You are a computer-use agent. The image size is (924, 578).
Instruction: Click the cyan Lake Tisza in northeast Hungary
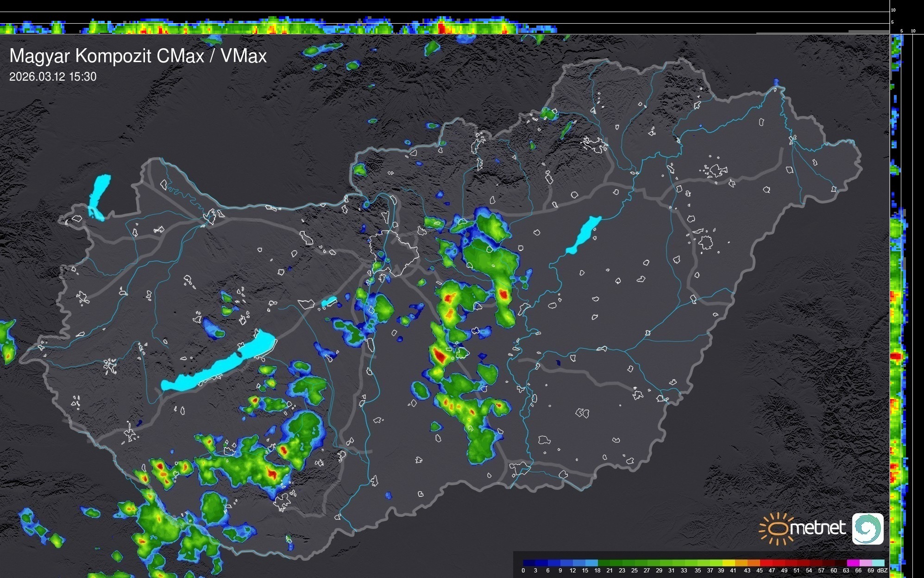click(585, 233)
